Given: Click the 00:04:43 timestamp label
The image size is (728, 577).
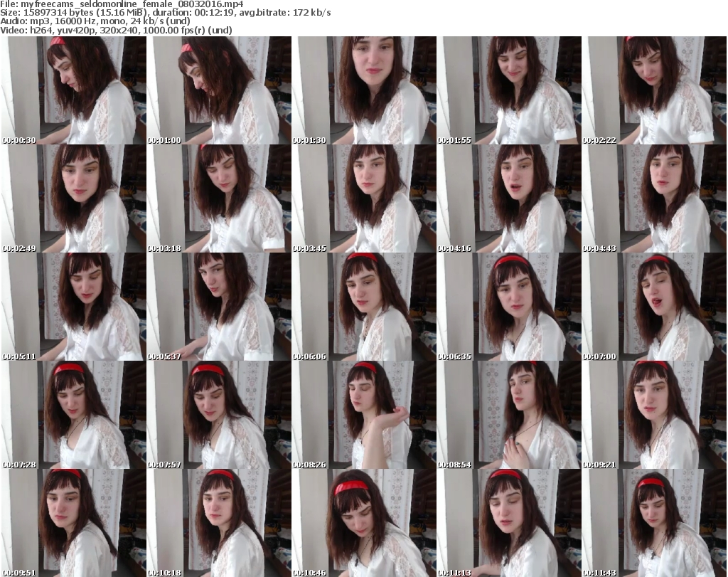Looking at the screenshot, I should (x=599, y=248).
